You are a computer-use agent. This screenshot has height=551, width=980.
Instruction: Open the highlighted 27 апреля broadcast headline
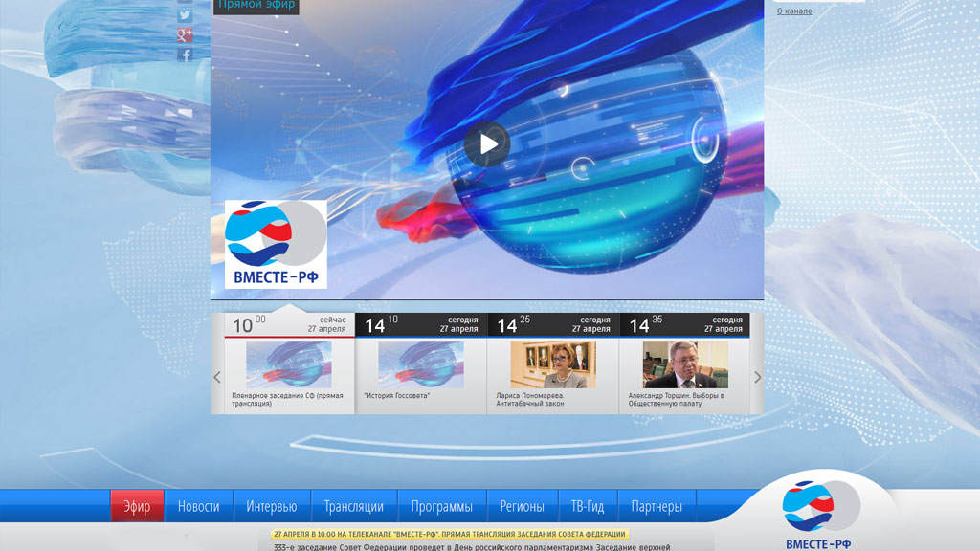point(450,534)
